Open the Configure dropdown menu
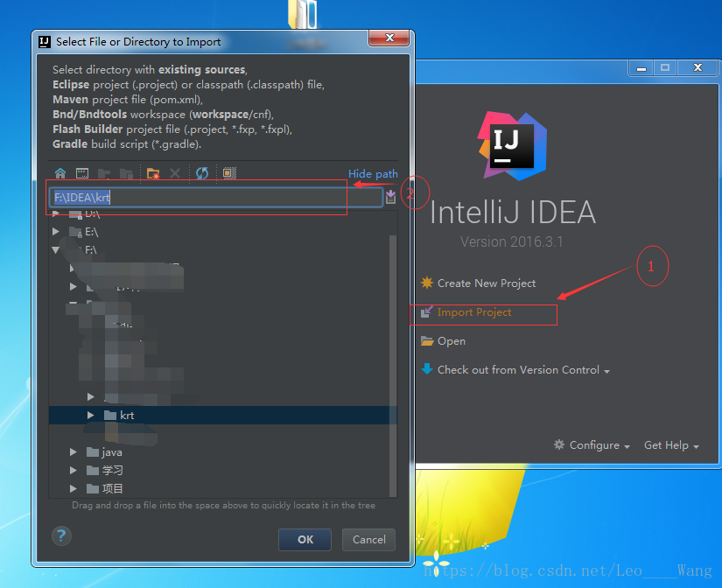Viewport: 722px width, 588px height. coord(599,445)
